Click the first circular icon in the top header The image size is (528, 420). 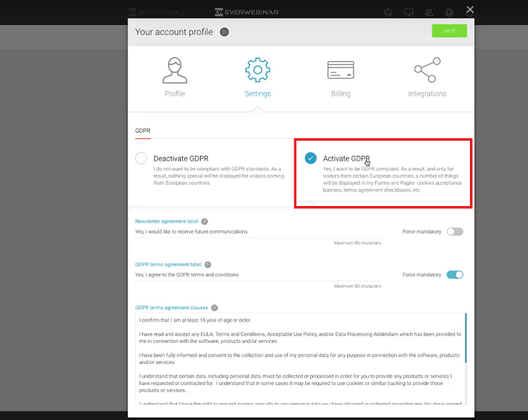[x=388, y=13]
